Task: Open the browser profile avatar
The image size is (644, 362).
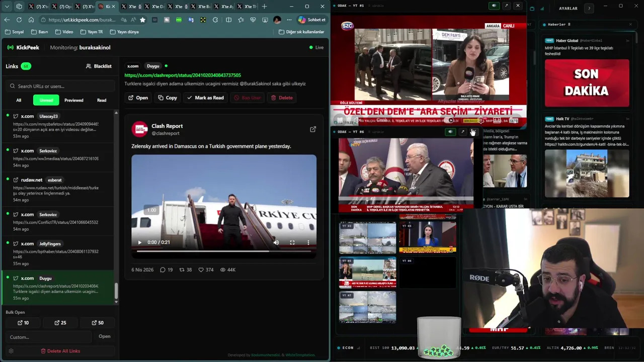Action: pyautogui.click(x=277, y=20)
